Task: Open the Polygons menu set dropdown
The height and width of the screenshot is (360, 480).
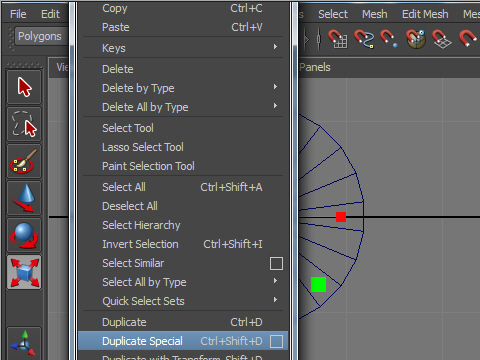Action: (40, 36)
